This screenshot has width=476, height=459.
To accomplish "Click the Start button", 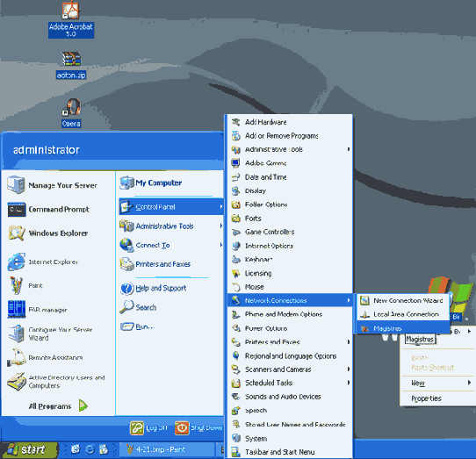I will [29, 449].
